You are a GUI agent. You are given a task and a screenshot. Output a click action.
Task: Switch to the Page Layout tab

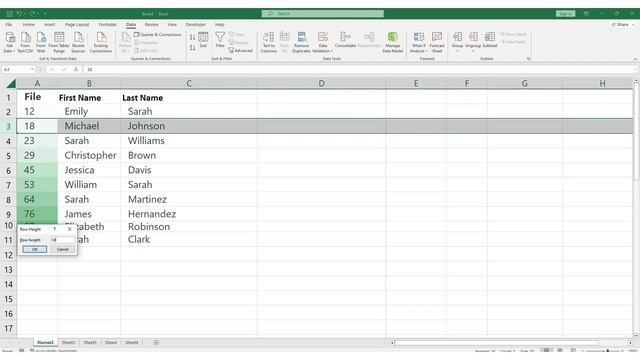[77, 24]
